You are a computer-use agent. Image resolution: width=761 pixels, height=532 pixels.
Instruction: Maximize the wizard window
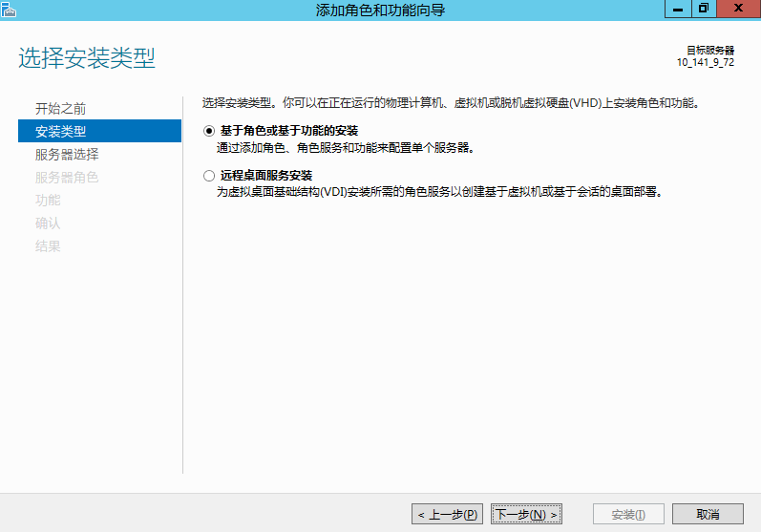[704, 9]
